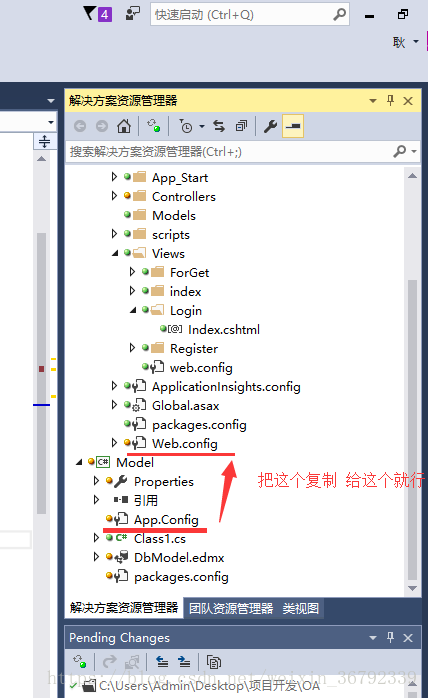Click the Pending Changes Filter clock icon
Screen dimensions: 428x698
pos(186,126)
